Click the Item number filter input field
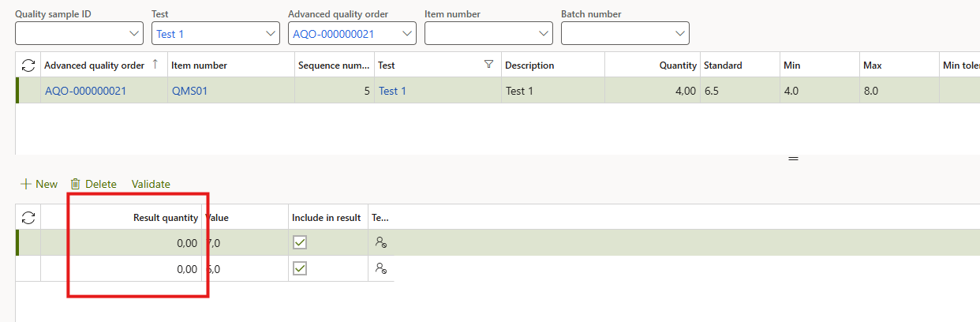Screen dimensions: 980x322 [x=480, y=33]
